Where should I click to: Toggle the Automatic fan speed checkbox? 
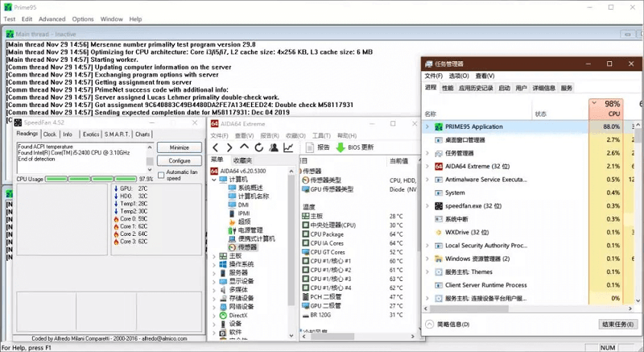pos(162,172)
